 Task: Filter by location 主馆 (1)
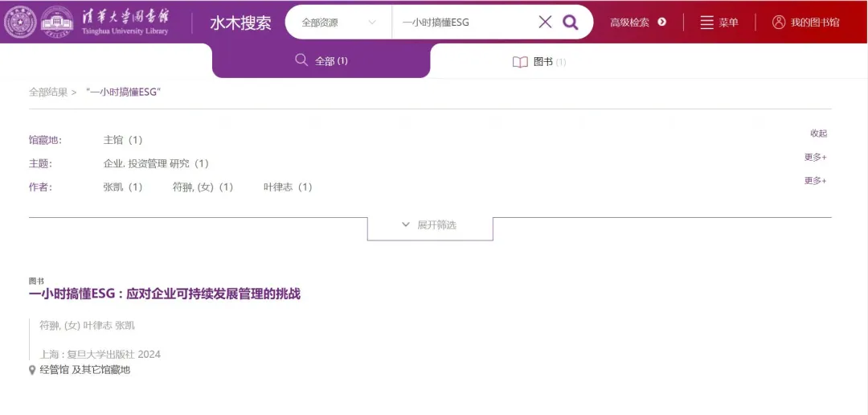tap(123, 140)
